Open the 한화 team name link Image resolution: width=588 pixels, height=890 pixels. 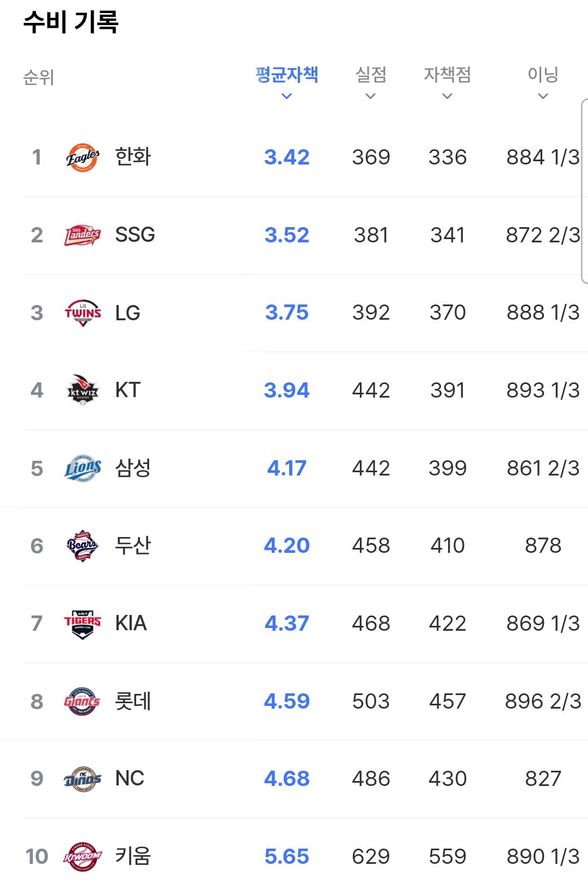pyautogui.click(x=133, y=157)
